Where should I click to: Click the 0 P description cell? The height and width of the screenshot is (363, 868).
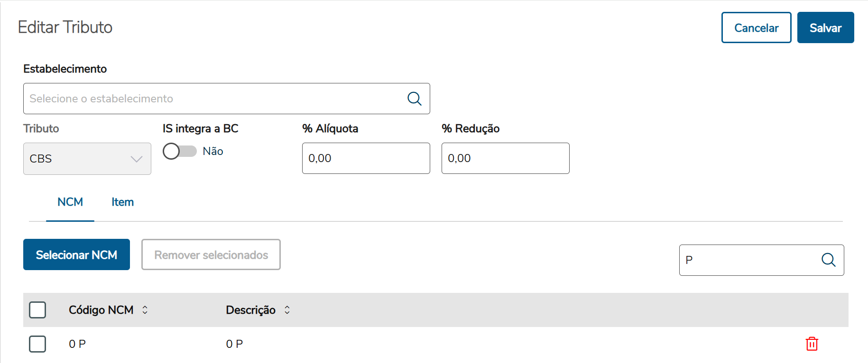234,344
